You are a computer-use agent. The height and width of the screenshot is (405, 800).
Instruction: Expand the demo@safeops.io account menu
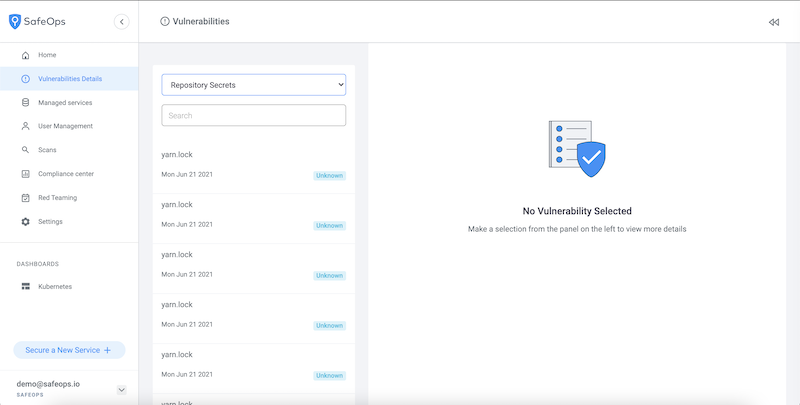tap(121, 390)
